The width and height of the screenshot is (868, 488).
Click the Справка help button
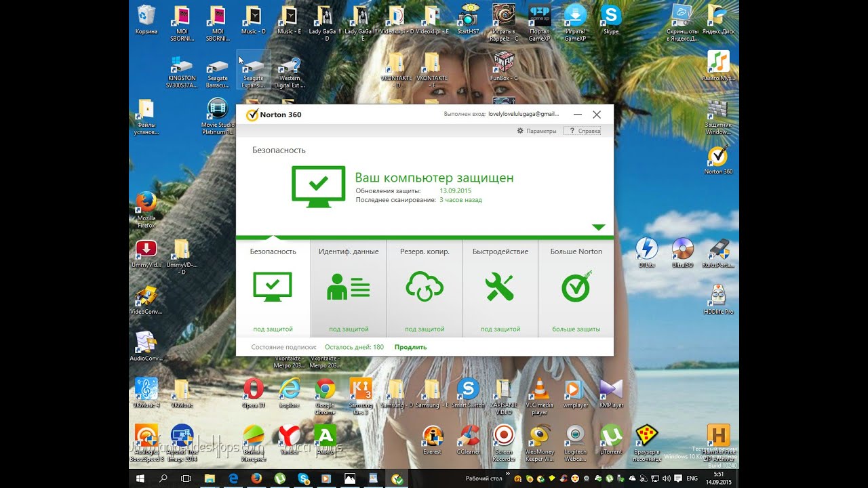tap(582, 131)
